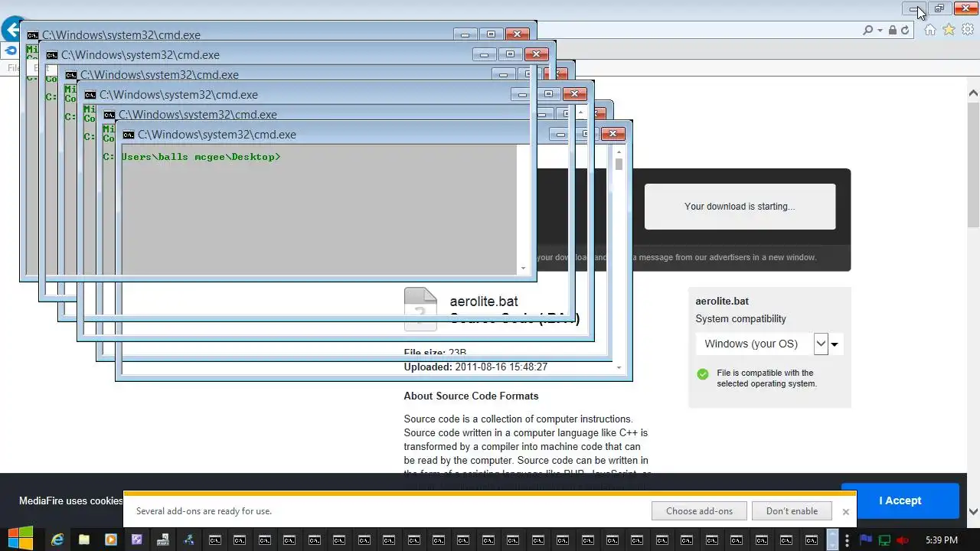
Task: Click the Choose add-ons button
Action: [x=699, y=511]
